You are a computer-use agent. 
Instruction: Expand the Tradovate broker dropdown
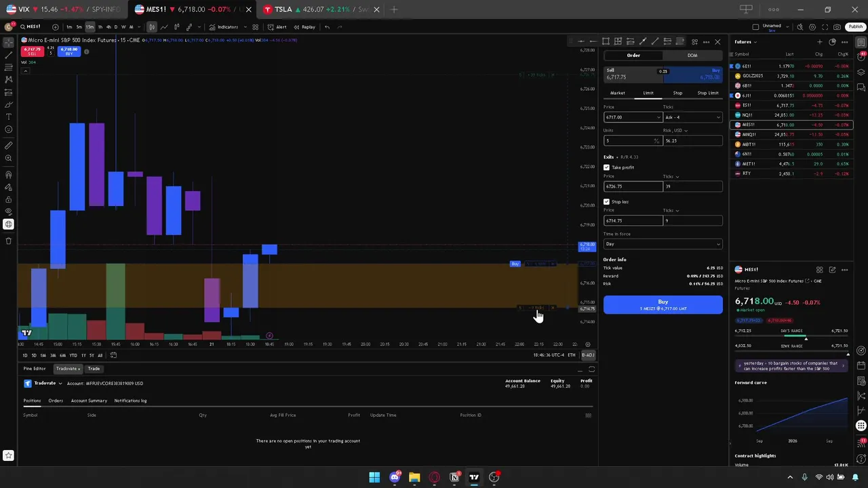[59, 384]
